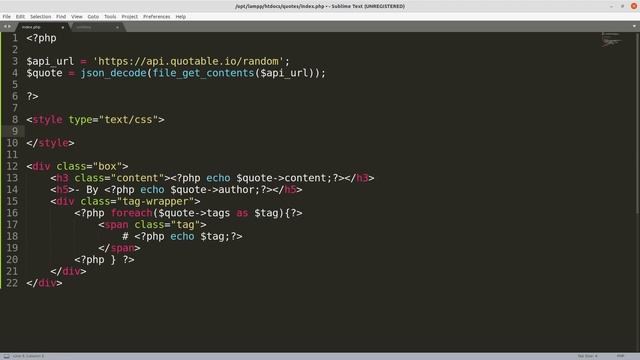Open the Preferences menu
The height and width of the screenshot is (360, 640).
coord(156,17)
